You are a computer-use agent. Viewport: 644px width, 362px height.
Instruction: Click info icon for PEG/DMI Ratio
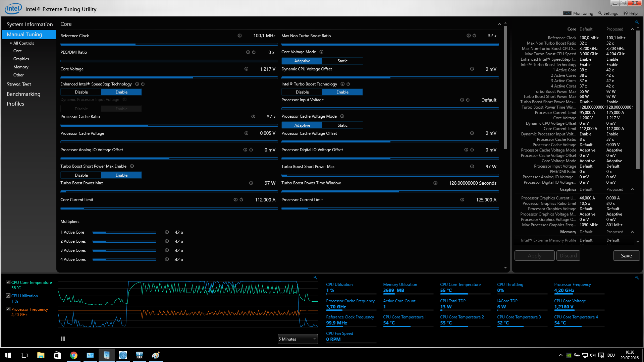pyautogui.click(x=248, y=52)
